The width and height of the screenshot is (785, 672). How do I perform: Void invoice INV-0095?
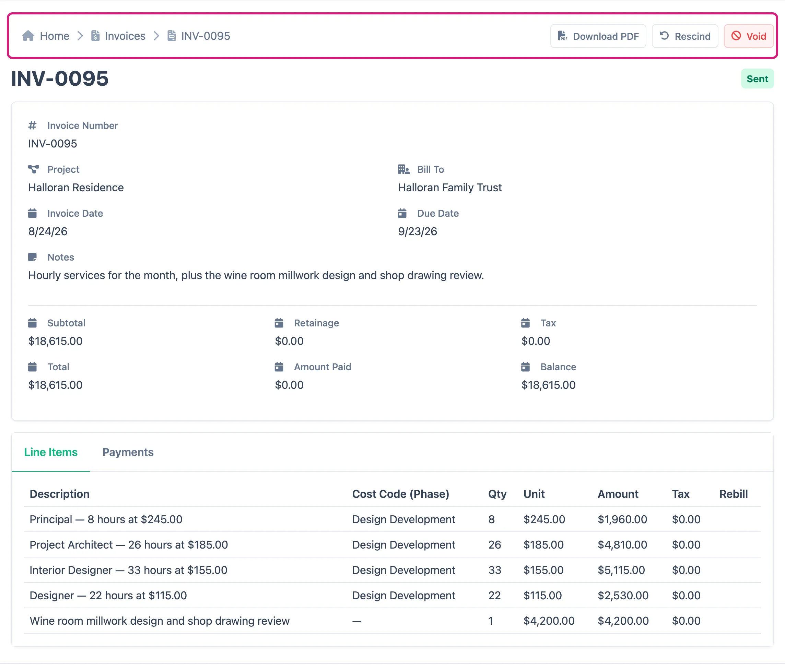(749, 36)
